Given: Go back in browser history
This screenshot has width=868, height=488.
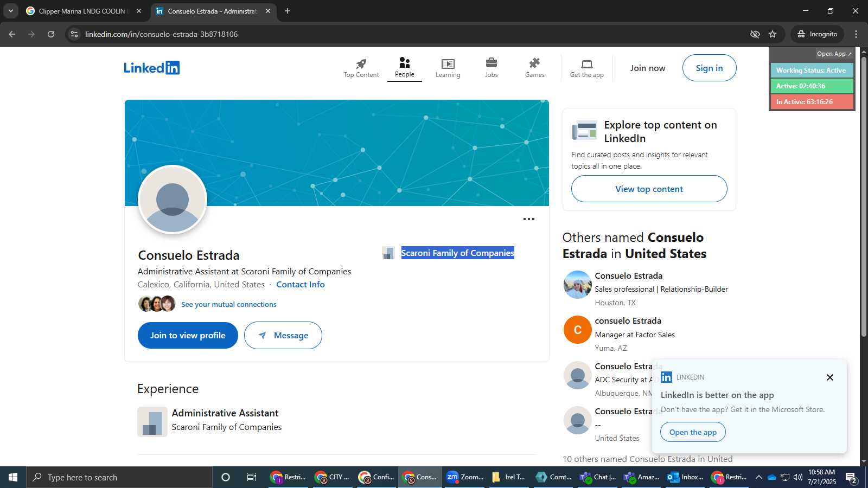Looking at the screenshot, I should coord(12,34).
